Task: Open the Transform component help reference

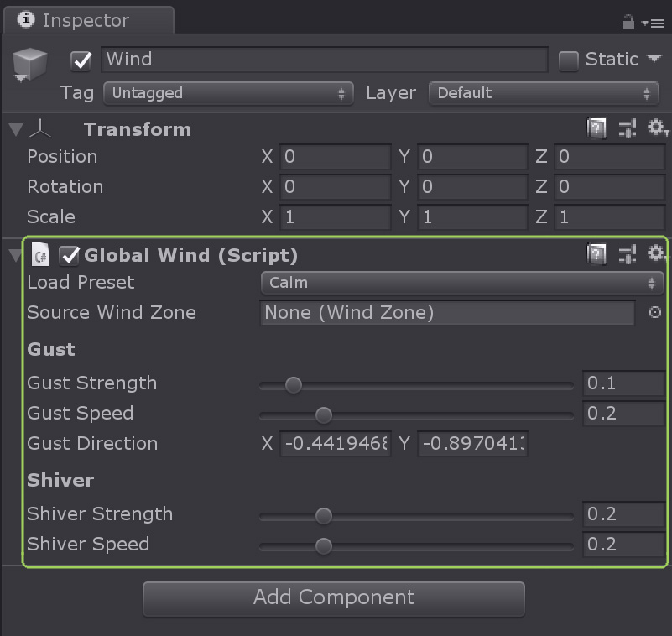Action: (596, 128)
